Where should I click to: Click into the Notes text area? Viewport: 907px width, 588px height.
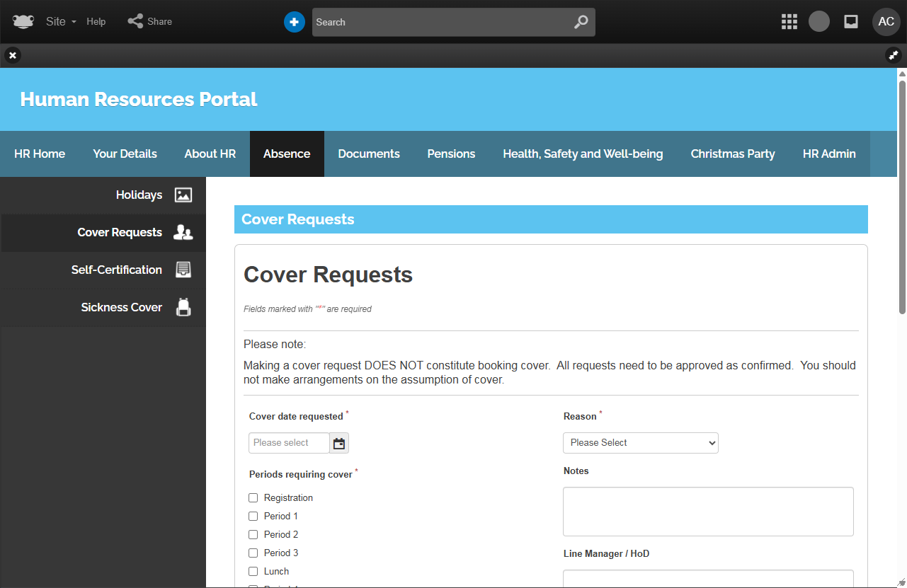click(708, 511)
